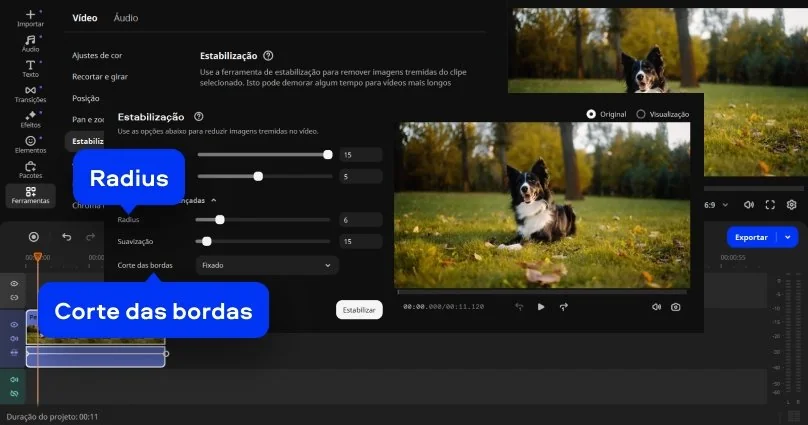Open the Corte das bordas dropdown
Viewport: 808px width, 425px height.
[266, 265]
